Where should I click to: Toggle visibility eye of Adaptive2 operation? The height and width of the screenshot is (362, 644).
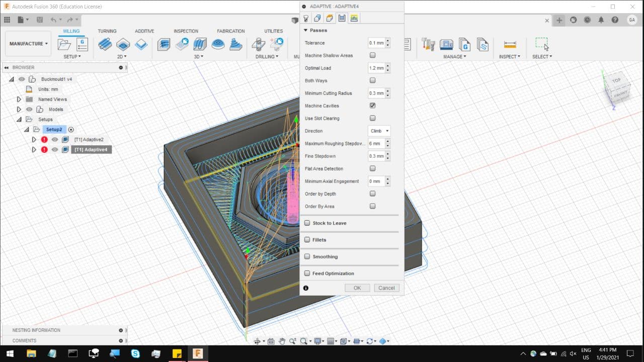point(55,140)
